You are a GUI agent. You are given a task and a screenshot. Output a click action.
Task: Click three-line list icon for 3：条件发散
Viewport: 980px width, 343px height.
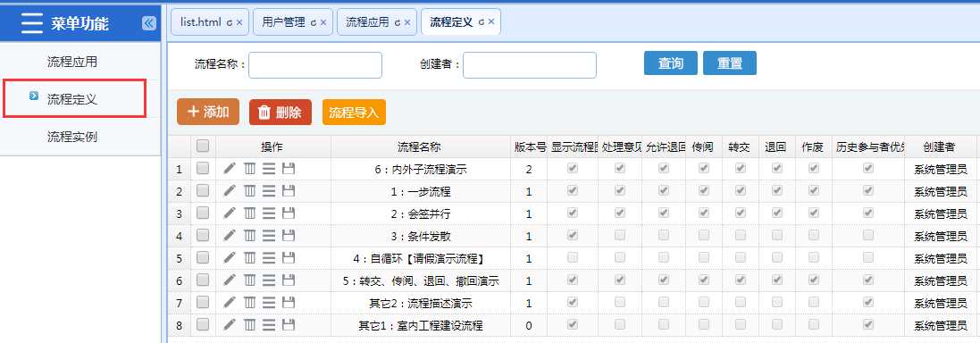click(x=269, y=236)
